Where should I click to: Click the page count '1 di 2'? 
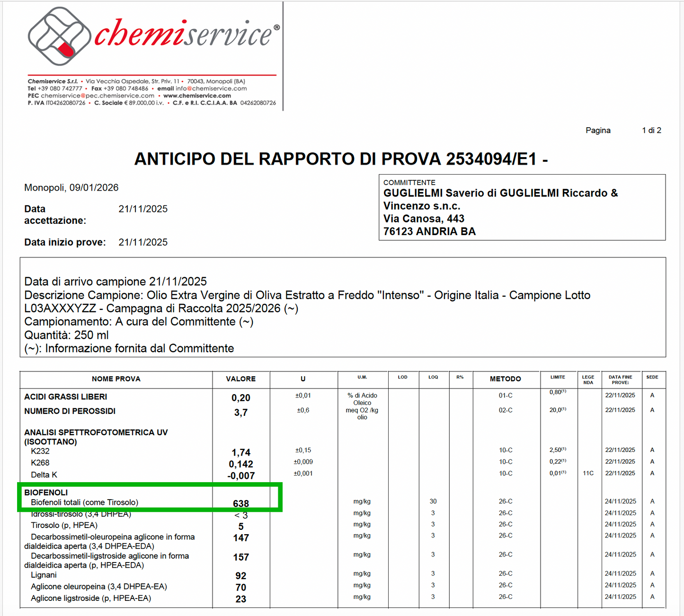click(651, 131)
